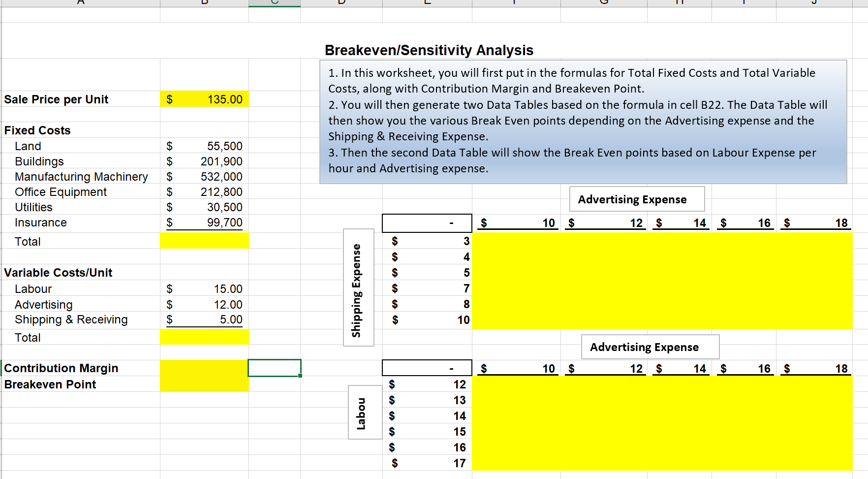Click the Manufacturing Machinery value cell

coord(204,176)
